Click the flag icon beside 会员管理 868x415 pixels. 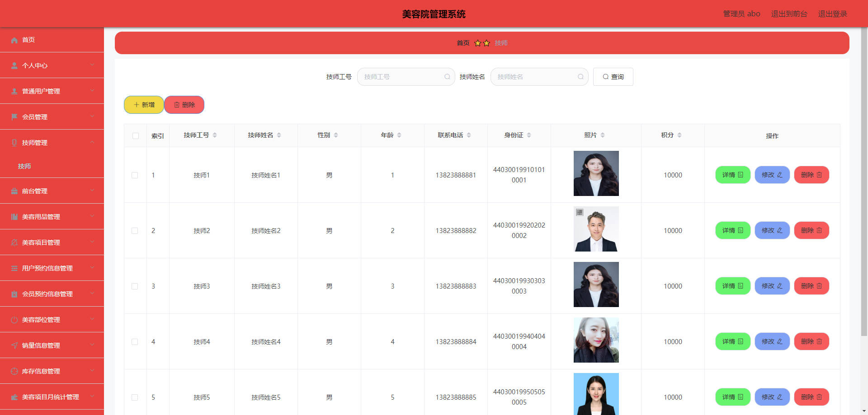click(14, 117)
